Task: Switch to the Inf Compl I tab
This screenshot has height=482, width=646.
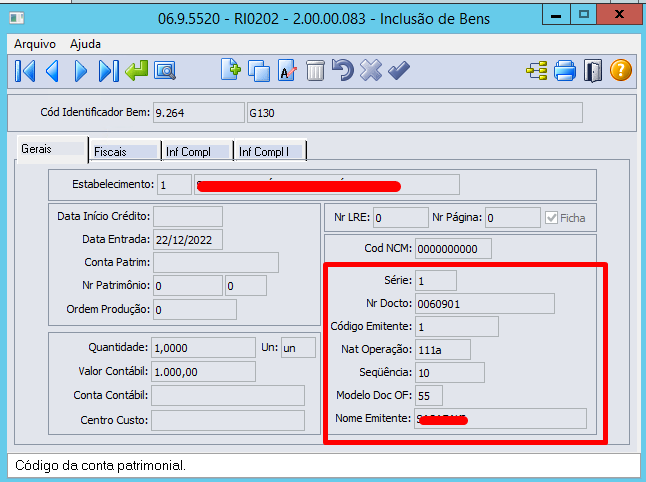Action: (270, 152)
